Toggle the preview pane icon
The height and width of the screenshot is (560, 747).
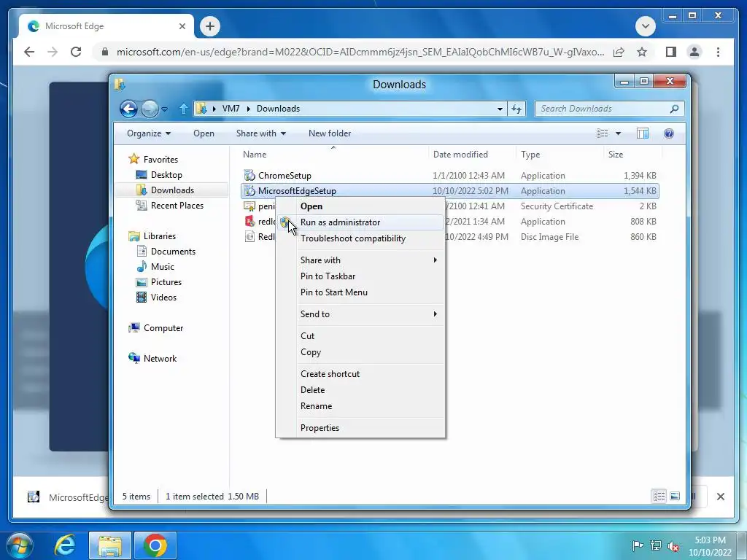[643, 133]
